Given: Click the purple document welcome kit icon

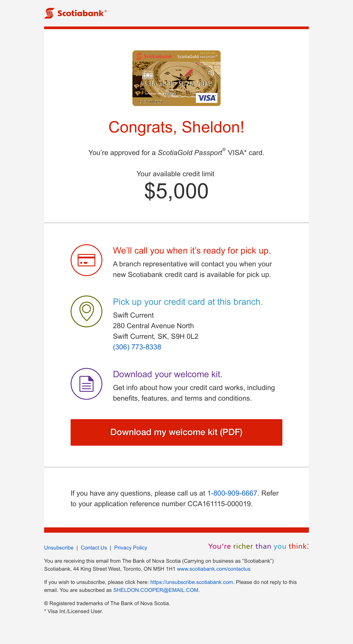Looking at the screenshot, I should (x=86, y=384).
